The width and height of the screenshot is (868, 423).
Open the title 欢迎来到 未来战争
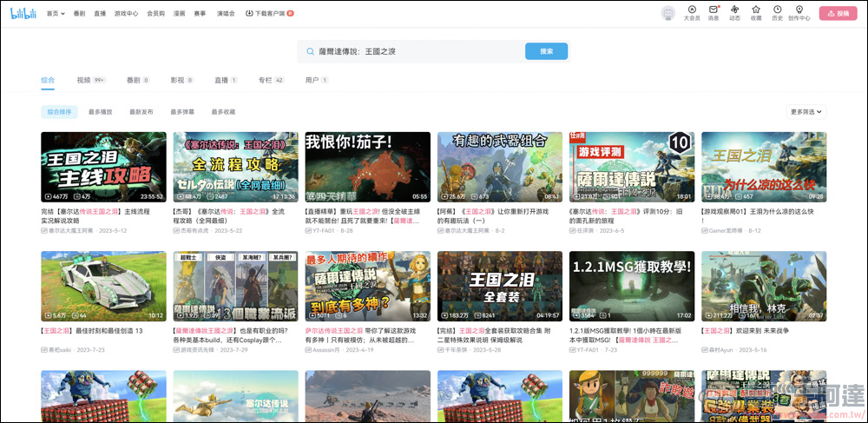745,331
